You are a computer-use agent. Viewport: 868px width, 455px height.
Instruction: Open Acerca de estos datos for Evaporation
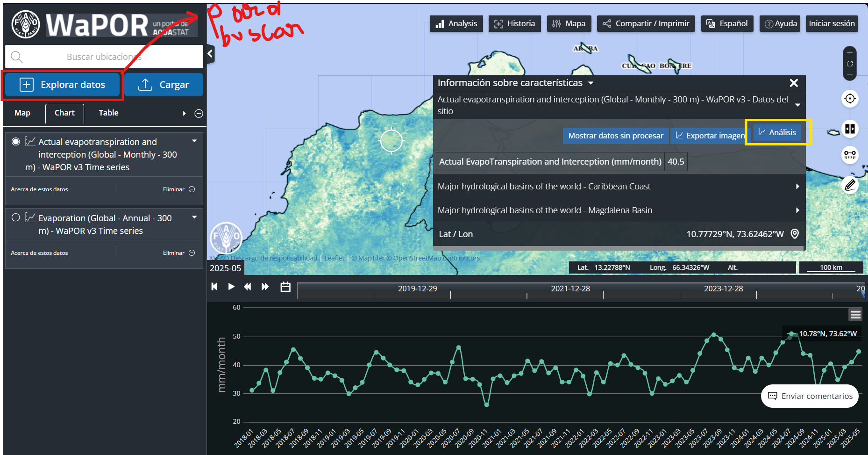click(x=39, y=253)
